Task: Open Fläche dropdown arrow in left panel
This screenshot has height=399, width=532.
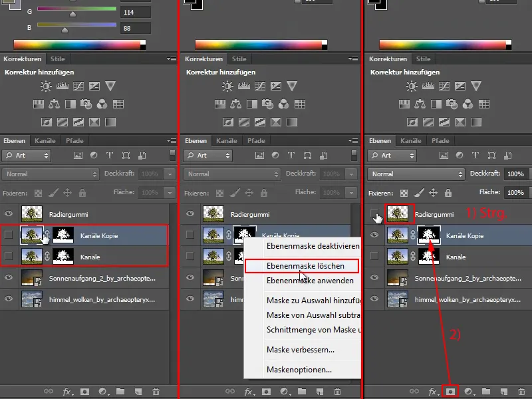Action: [170, 193]
